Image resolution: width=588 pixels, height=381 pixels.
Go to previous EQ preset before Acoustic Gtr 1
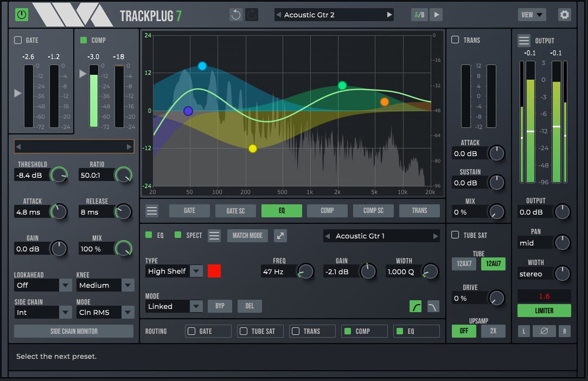(328, 236)
